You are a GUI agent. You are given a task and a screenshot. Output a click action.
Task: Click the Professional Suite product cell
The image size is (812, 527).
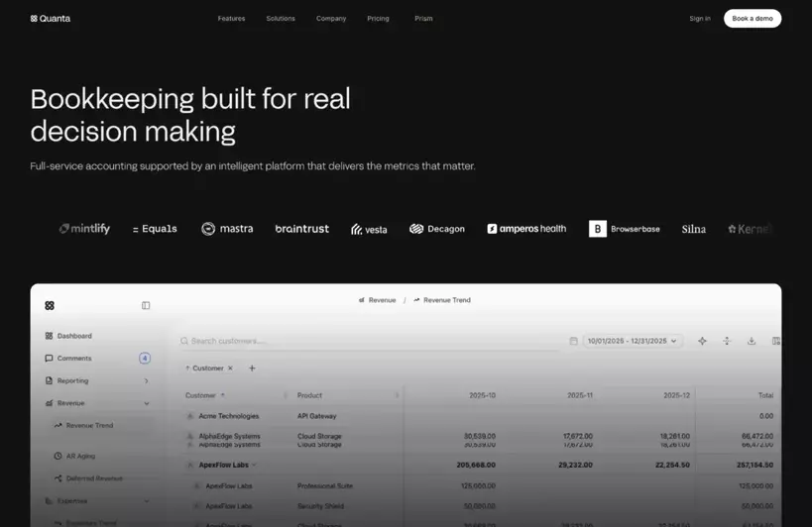point(324,485)
